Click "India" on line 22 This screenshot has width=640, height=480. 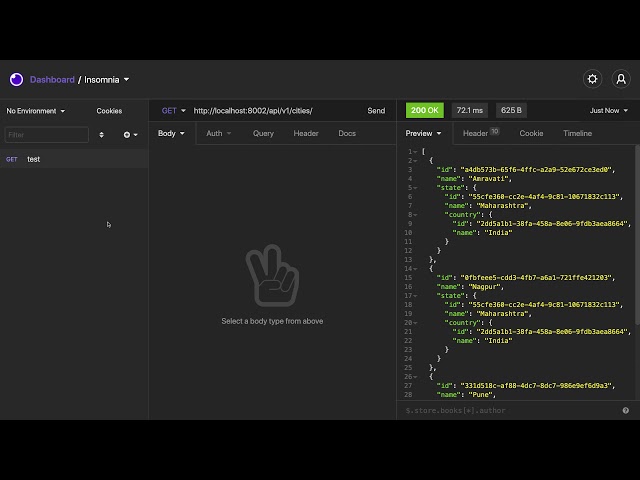pos(498,341)
